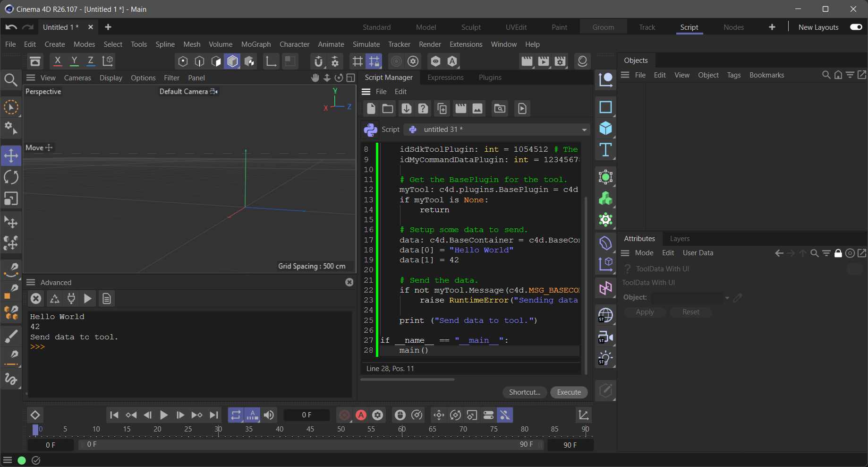The width and height of the screenshot is (868, 467).
Task: Add a Text spline object
Action: tap(605, 150)
